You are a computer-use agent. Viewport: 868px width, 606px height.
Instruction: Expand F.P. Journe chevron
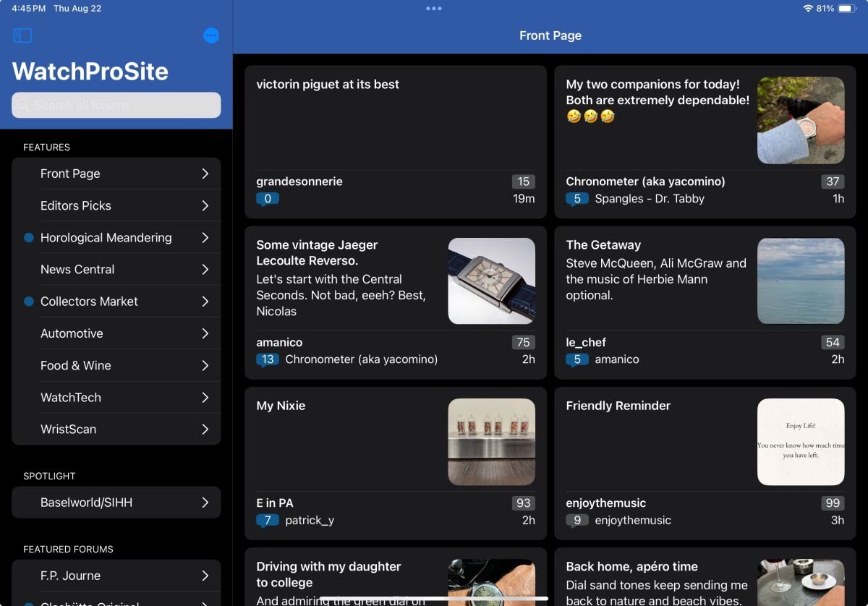point(205,576)
